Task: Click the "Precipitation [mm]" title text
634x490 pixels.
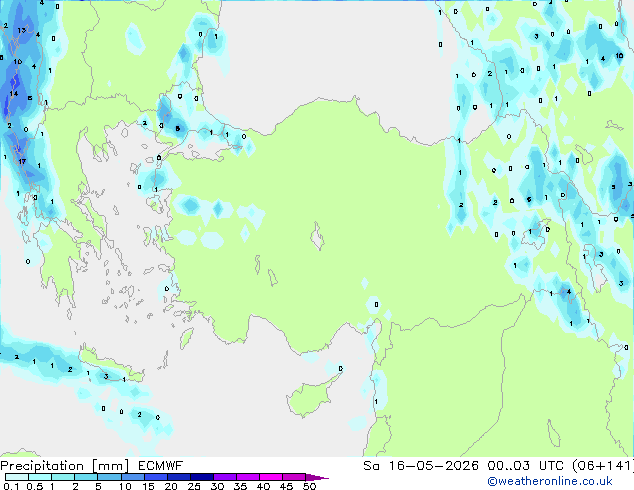Action: (x=65, y=466)
